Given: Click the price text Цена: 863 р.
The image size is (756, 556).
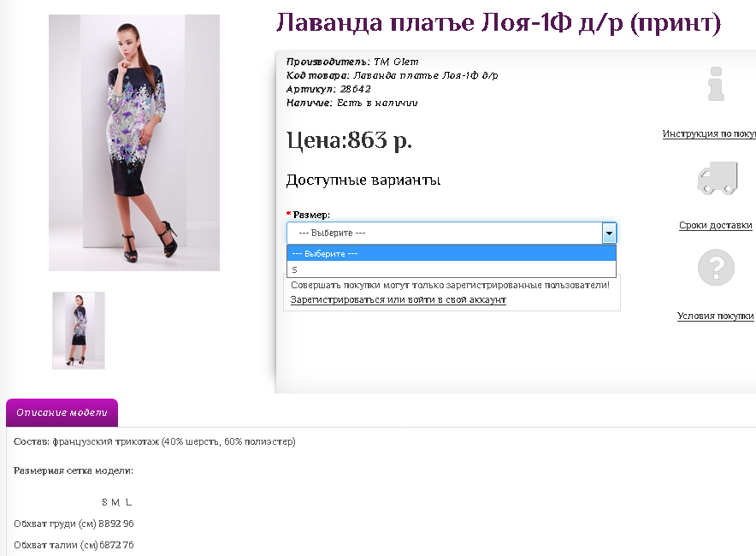Looking at the screenshot, I should click(349, 140).
